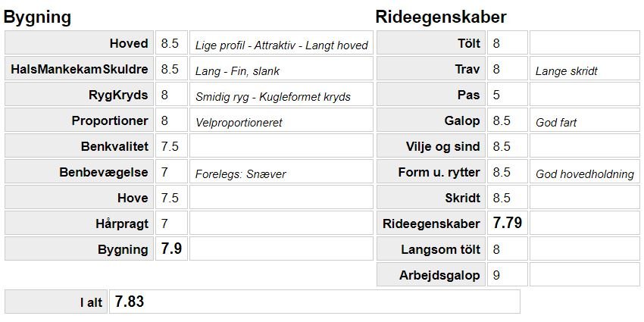Select the Hoved row label
Image resolution: width=644 pixels, height=322 pixels.
(128, 43)
